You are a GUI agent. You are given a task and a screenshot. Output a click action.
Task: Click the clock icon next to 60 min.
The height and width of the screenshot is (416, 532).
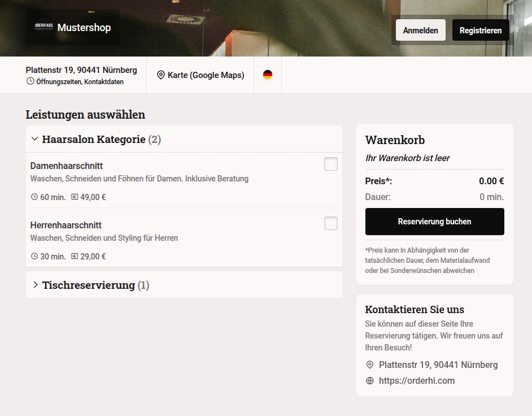pos(34,197)
